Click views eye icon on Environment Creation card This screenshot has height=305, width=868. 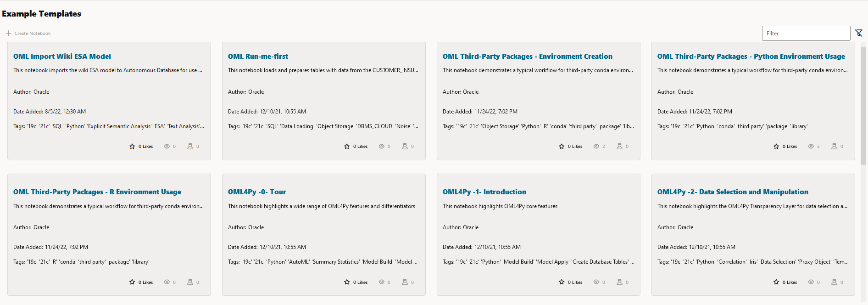(596, 147)
